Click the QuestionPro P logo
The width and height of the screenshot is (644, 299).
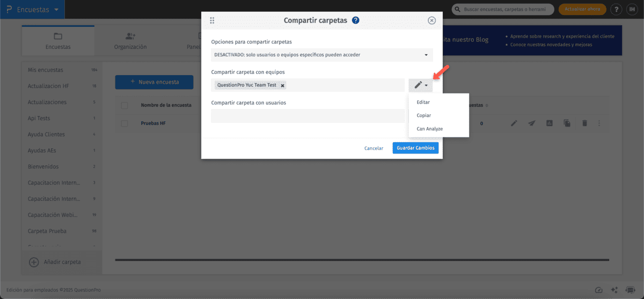(x=9, y=10)
